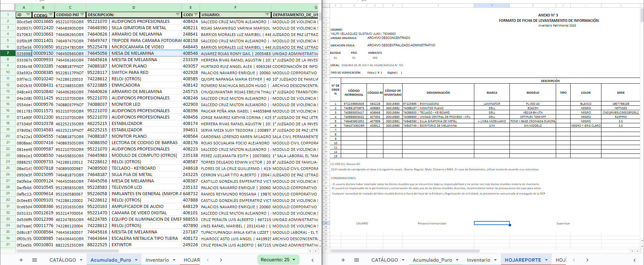This screenshot has width=644, height=265.
Task: Open the filter icon on USUARIO column
Action: (x=267, y=14)
